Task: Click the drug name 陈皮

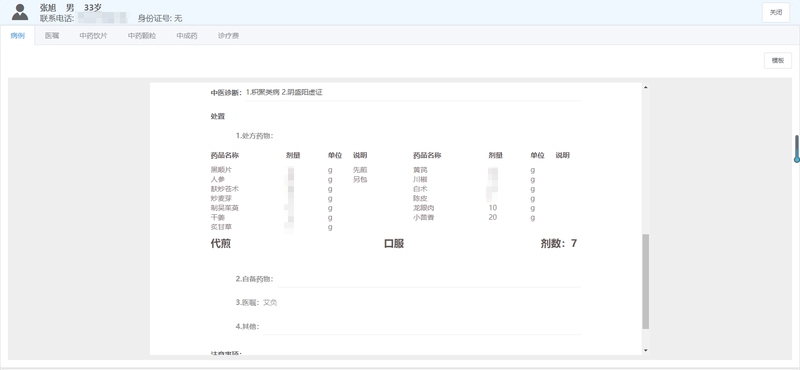Action: [x=420, y=199]
